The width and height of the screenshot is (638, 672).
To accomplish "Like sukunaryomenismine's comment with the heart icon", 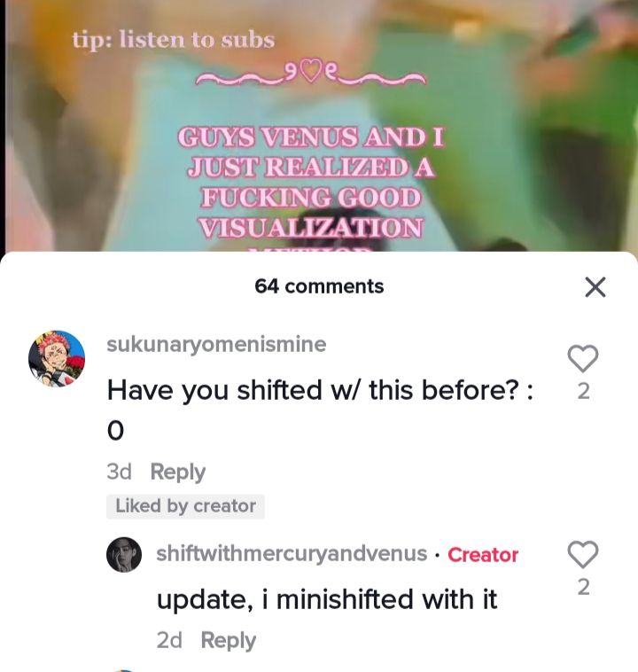I will [x=583, y=358].
